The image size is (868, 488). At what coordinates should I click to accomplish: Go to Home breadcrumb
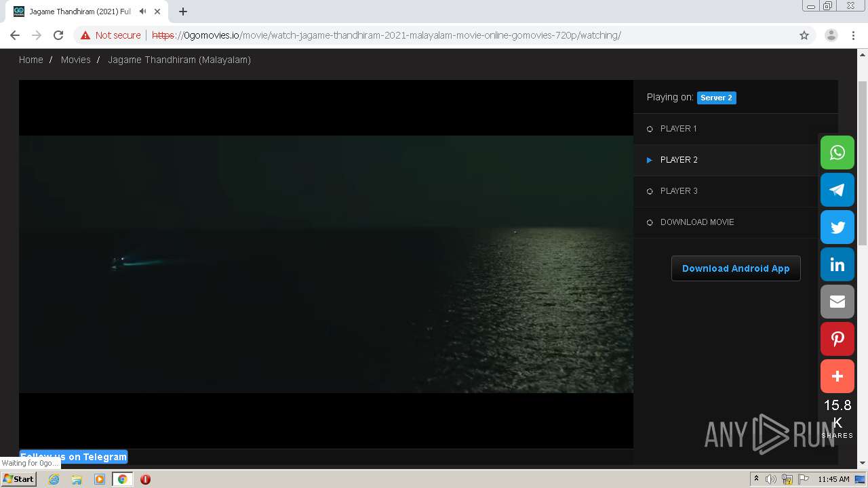coord(31,60)
